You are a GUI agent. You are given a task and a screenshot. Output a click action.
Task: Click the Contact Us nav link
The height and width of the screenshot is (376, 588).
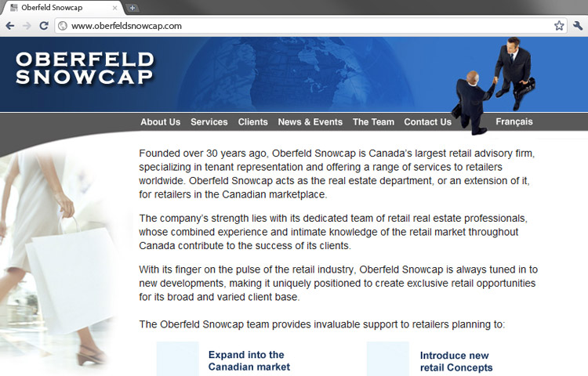point(427,122)
